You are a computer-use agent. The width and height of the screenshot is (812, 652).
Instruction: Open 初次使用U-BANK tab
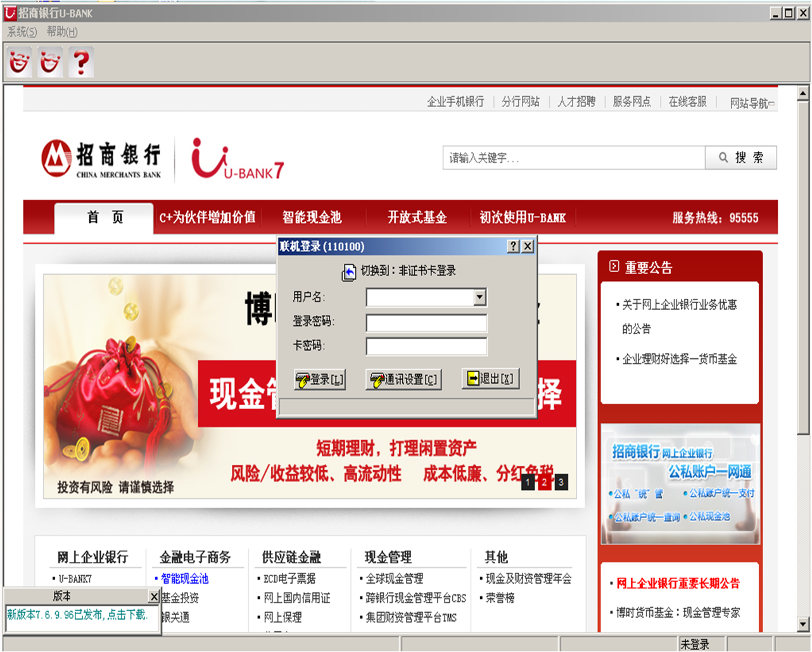(x=523, y=217)
